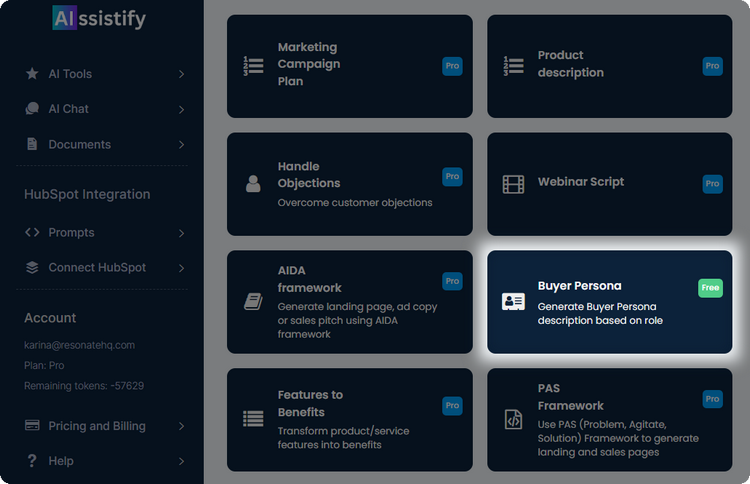Expand the AI Chat submenu arrow

181,109
